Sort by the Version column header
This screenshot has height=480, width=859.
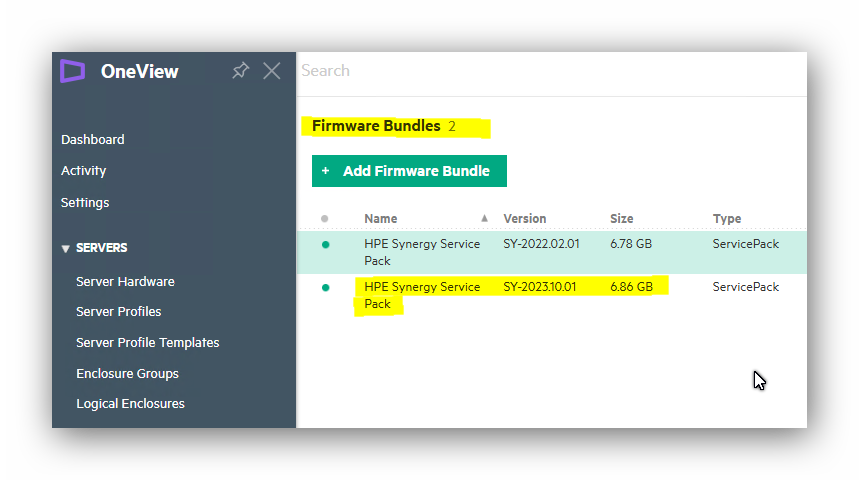(x=525, y=219)
